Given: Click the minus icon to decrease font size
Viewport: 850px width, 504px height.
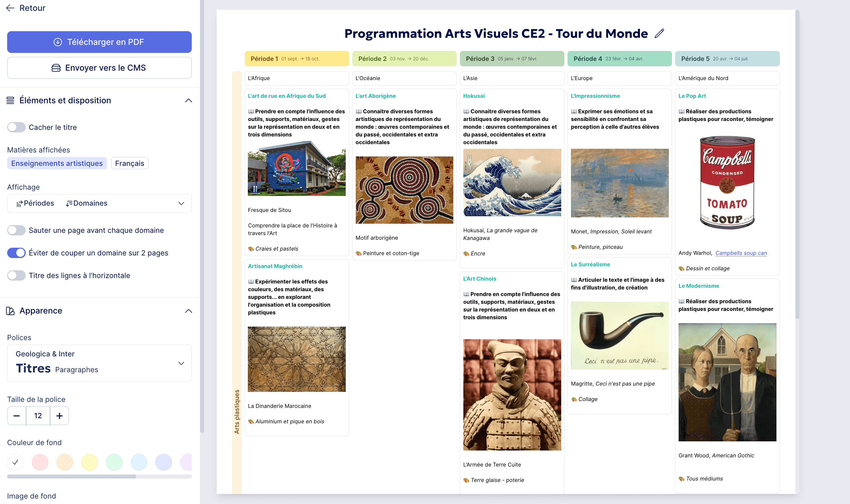Looking at the screenshot, I should coord(16,416).
